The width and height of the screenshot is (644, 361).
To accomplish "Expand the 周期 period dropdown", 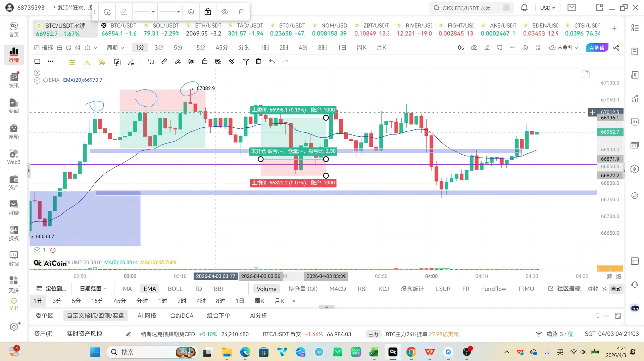I will 115,48.
